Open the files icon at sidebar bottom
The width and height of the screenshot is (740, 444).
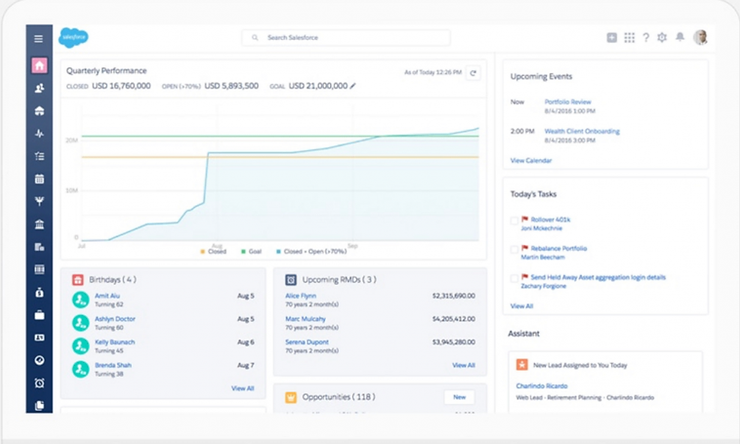click(39, 405)
